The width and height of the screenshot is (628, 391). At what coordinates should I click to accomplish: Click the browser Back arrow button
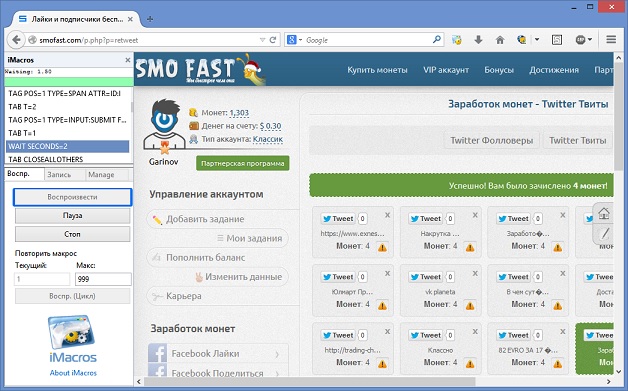16,40
